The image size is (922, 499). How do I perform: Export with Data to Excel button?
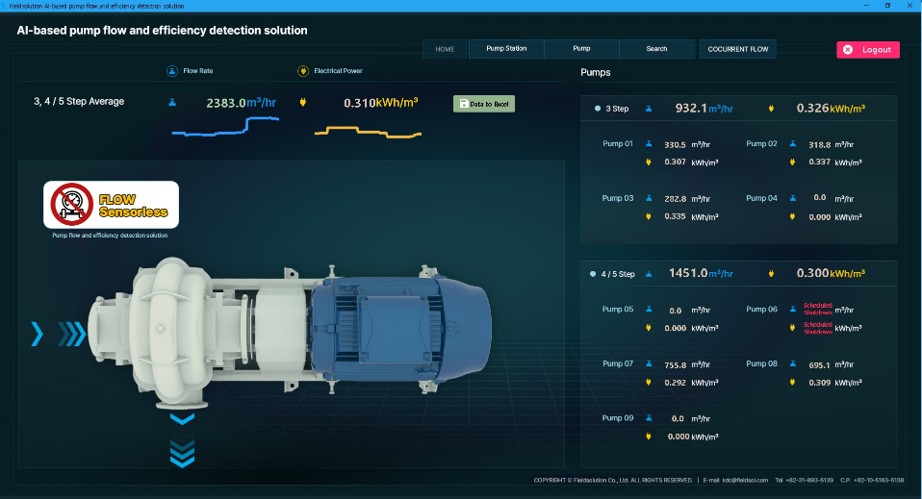pos(484,104)
